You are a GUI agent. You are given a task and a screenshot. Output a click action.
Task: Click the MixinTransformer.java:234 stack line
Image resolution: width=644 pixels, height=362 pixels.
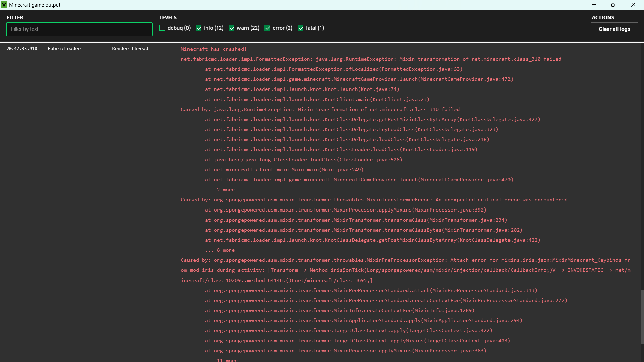click(x=356, y=220)
